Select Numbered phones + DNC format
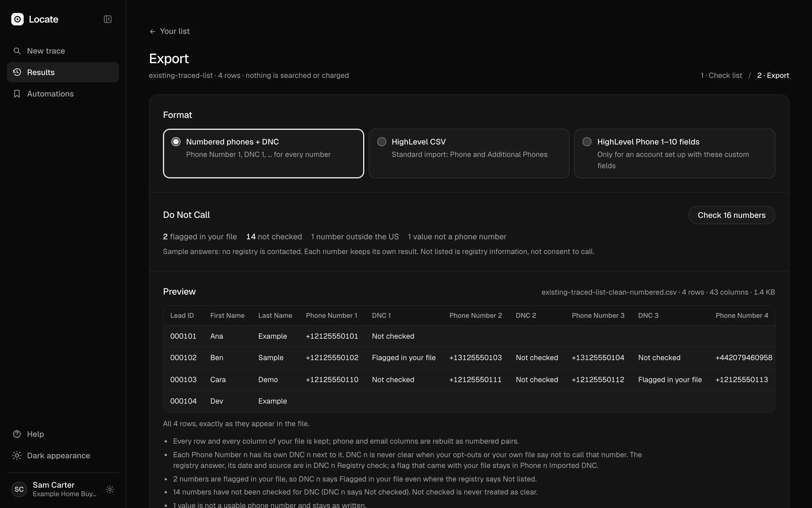Screen dimensions: 812x508 tap(263, 154)
